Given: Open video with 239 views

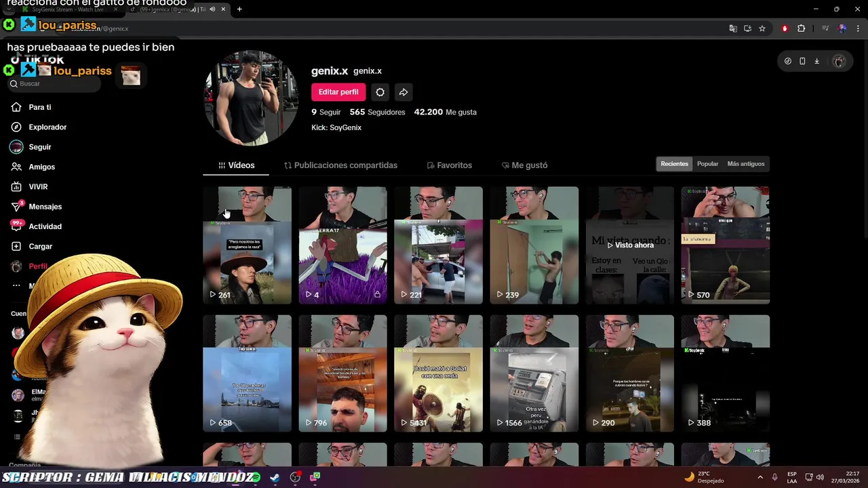Looking at the screenshot, I should tap(534, 245).
